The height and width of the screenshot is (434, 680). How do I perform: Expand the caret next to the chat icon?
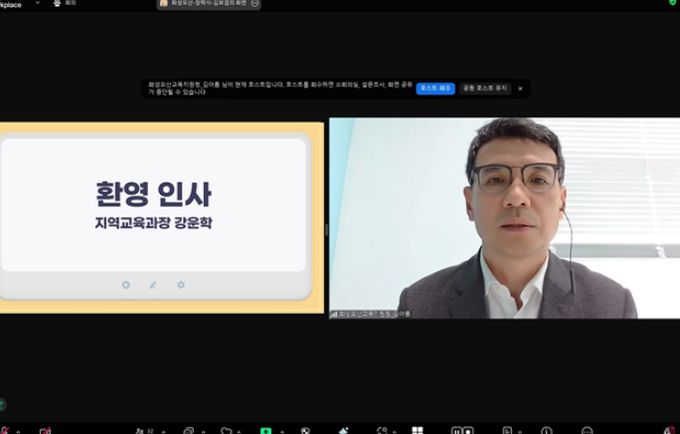click(x=202, y=430)
